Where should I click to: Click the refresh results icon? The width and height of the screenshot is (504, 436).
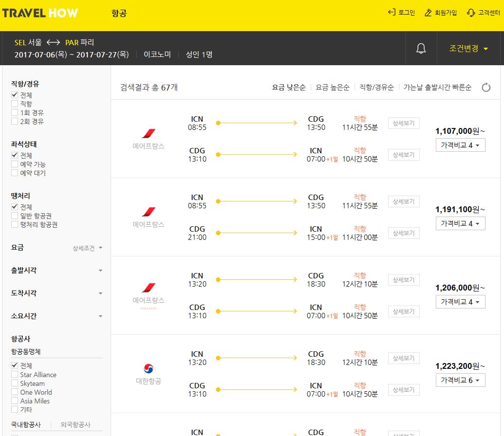click(486, 88)
